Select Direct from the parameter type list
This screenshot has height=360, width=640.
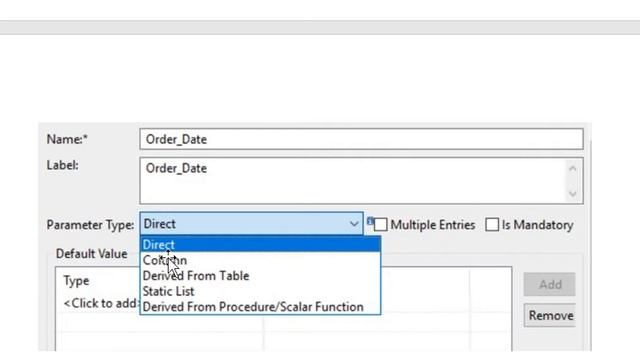260,244
